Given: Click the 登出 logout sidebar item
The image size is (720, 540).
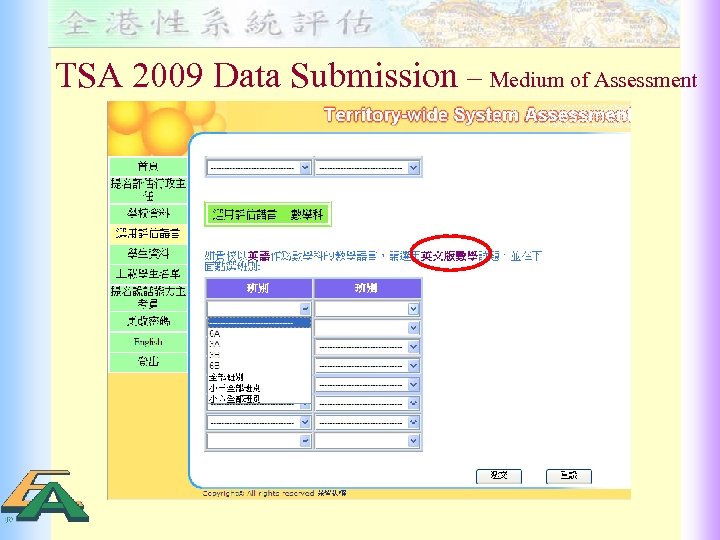Looking at the screenshot, I should 148,362.
